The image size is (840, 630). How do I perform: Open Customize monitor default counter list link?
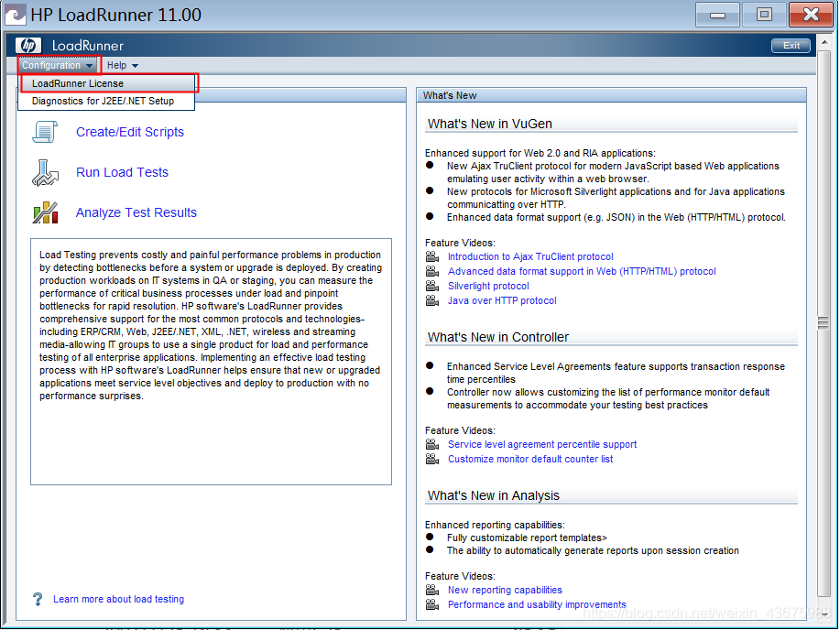coord(530,459)
